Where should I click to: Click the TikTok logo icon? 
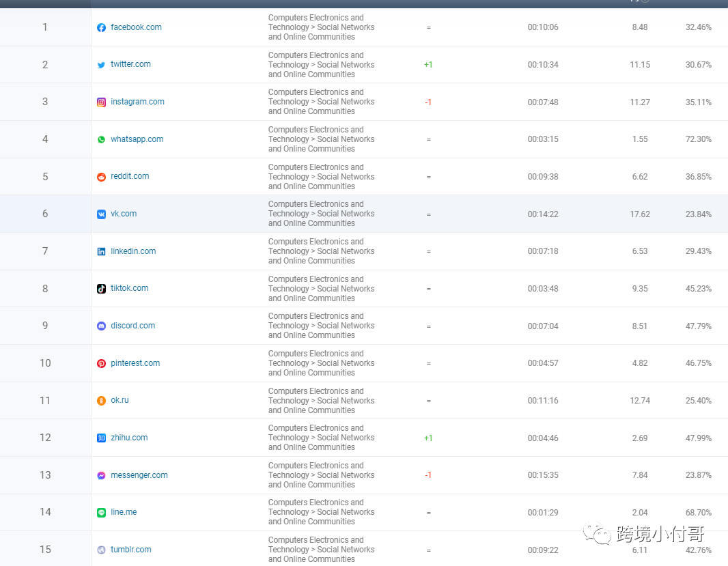pyautogui.click(x=101, y=289)
